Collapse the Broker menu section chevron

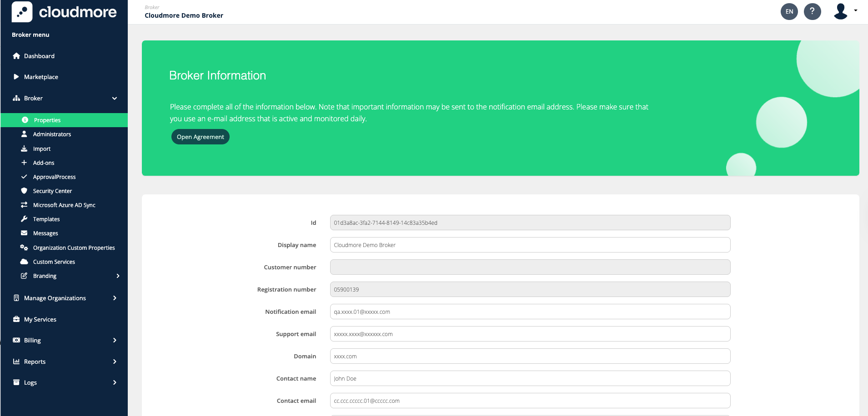click(x=115, y=98)
